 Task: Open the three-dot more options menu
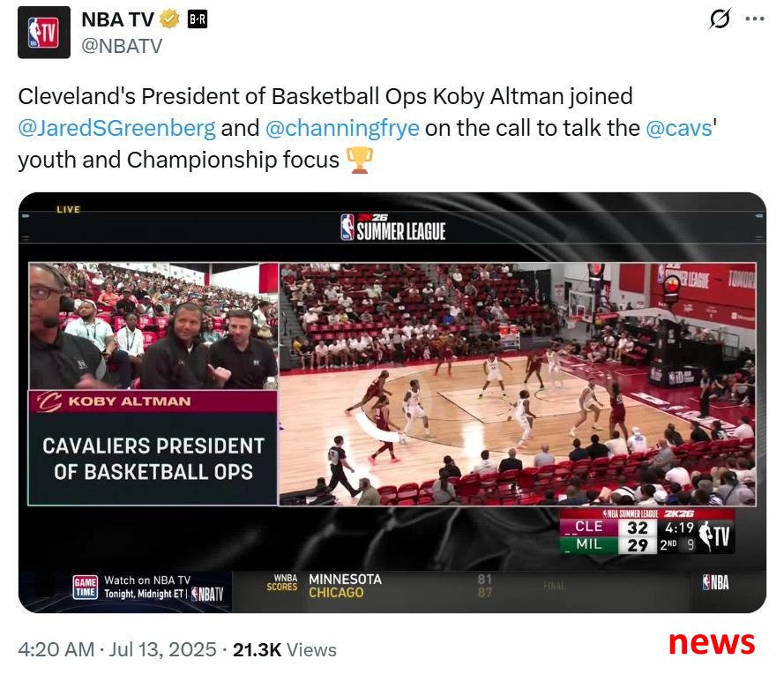coord(755,19)
